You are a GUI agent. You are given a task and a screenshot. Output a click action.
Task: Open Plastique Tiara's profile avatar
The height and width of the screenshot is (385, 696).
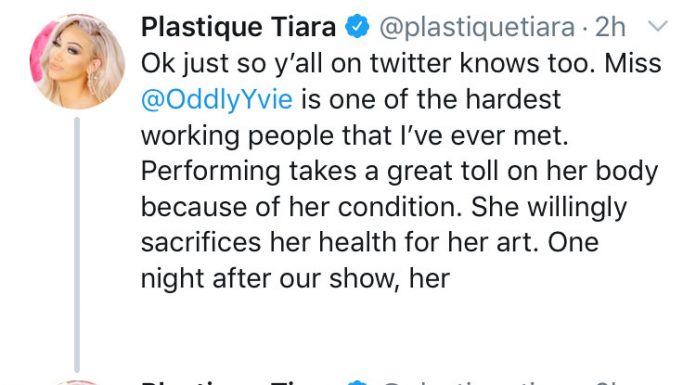77,61
